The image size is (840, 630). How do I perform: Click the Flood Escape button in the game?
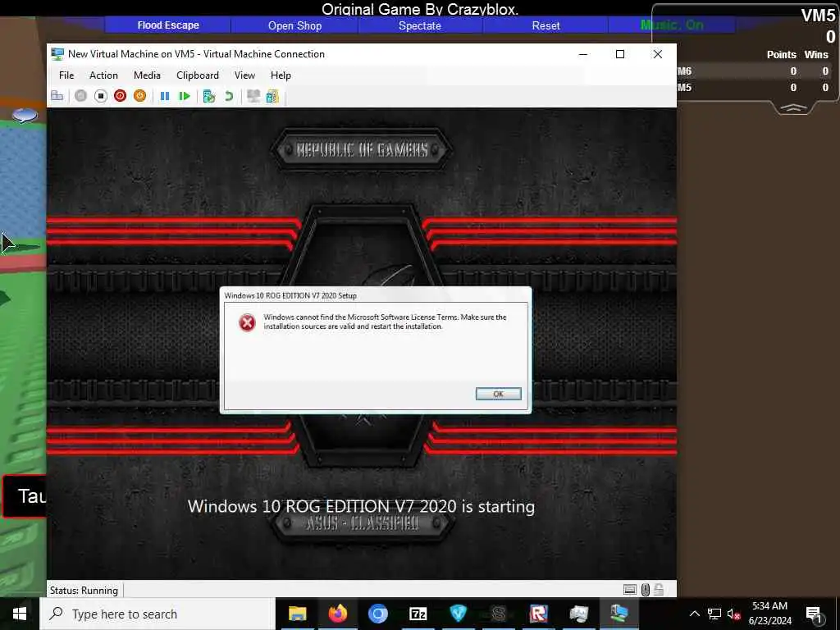pyautogui.click(x=168, y=25)
